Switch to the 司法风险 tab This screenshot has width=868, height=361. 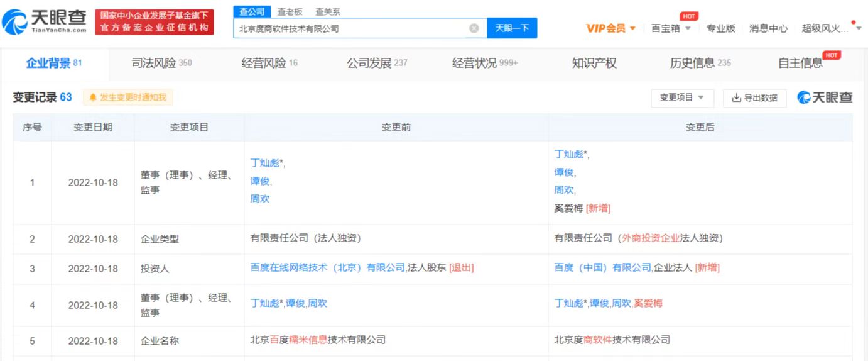161,63
